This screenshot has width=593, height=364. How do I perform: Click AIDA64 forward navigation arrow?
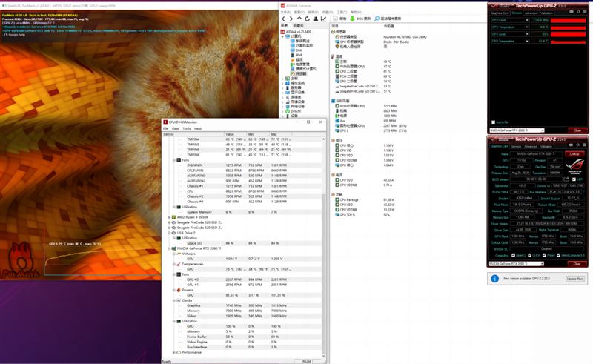[x=291, y=19]
